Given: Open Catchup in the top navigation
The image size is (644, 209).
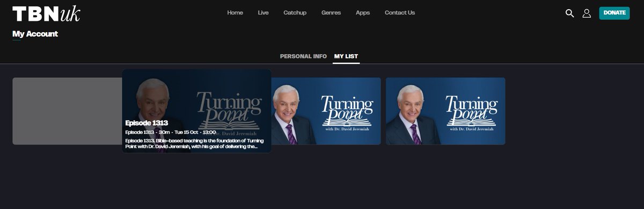Looking at the screenshot, I should click(x=295, y=13).
